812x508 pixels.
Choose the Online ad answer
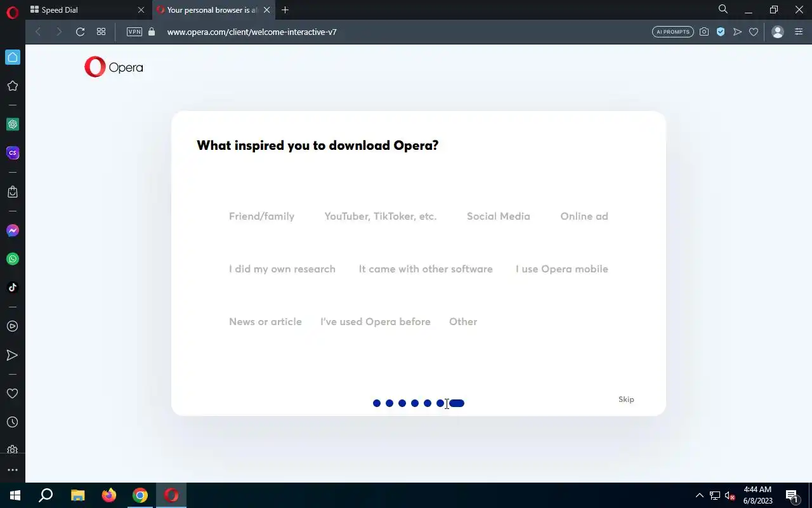tap(584, 216)
